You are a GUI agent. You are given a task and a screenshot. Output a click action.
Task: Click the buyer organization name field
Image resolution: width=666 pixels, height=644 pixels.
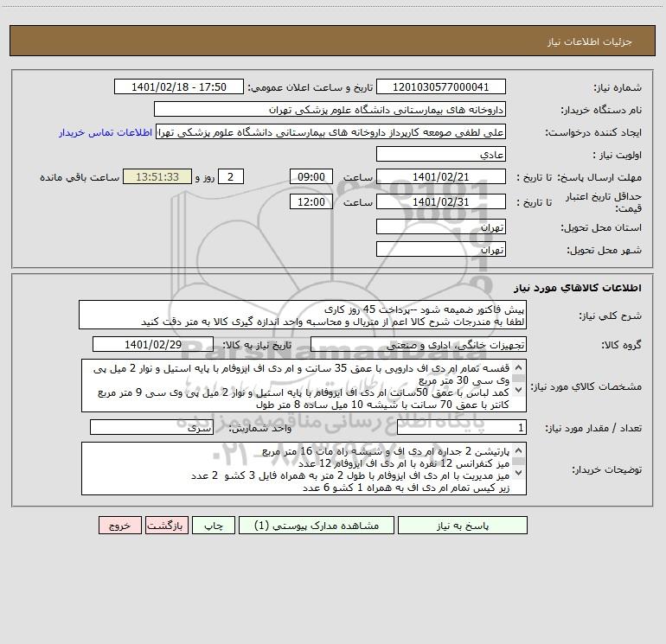tap(330, 109)
